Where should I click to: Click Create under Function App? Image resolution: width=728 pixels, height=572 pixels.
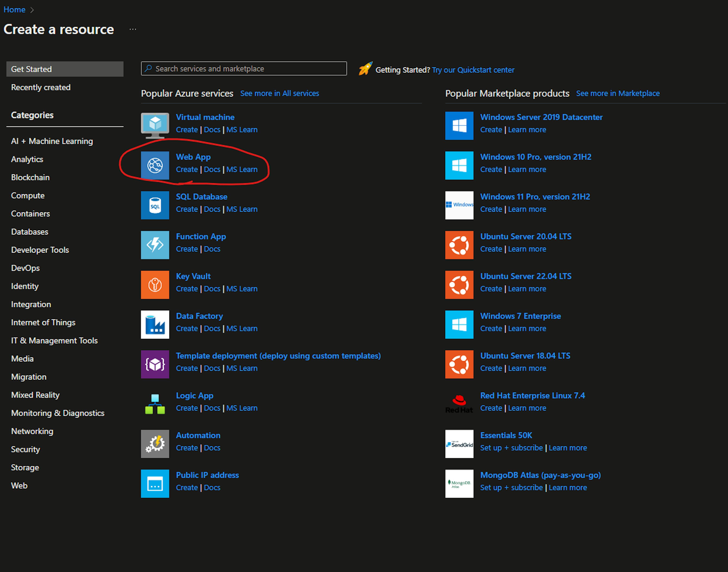point(187,249)
